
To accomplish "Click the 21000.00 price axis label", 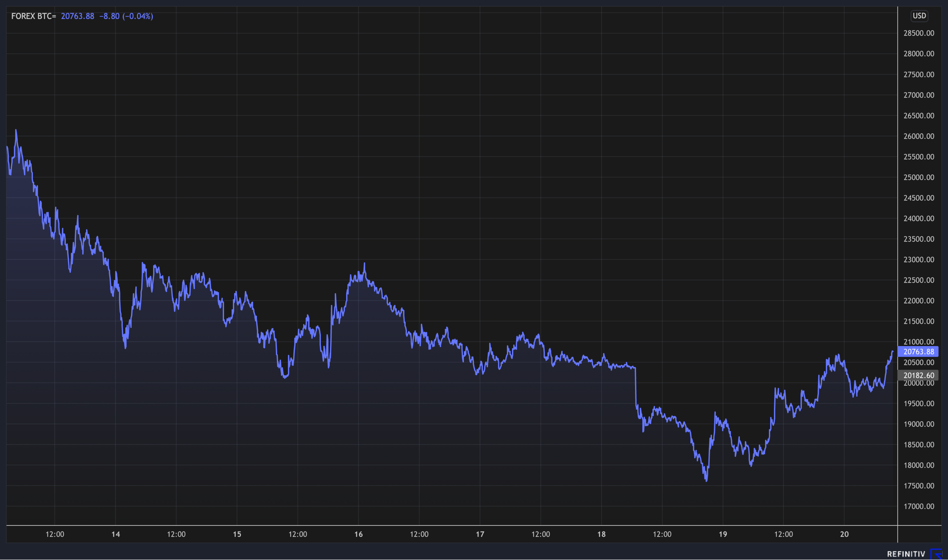I will coord(919,342).
